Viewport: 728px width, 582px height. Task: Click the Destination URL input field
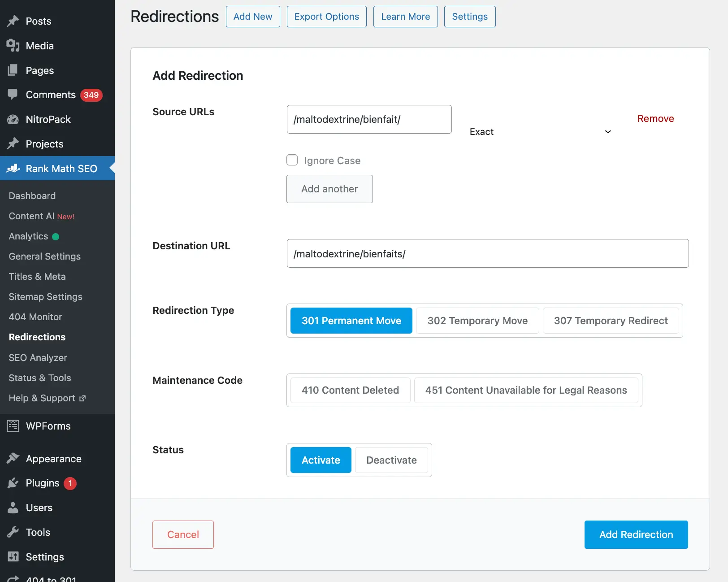(487, 253)
